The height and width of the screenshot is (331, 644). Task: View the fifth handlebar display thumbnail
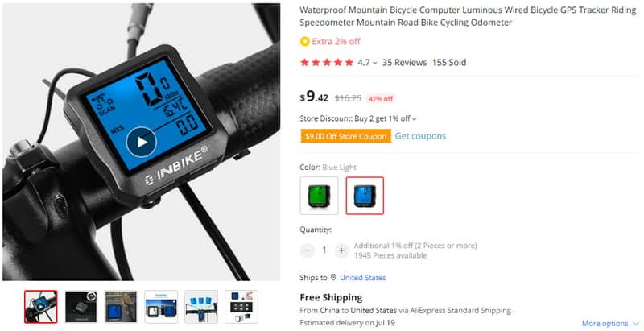pos(201,307)
